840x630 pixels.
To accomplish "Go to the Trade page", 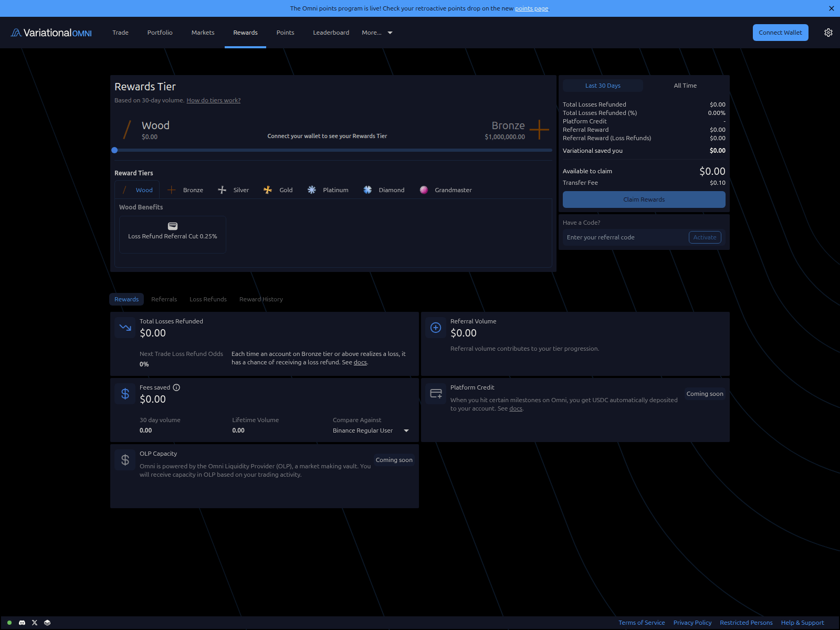I will 120,33.
